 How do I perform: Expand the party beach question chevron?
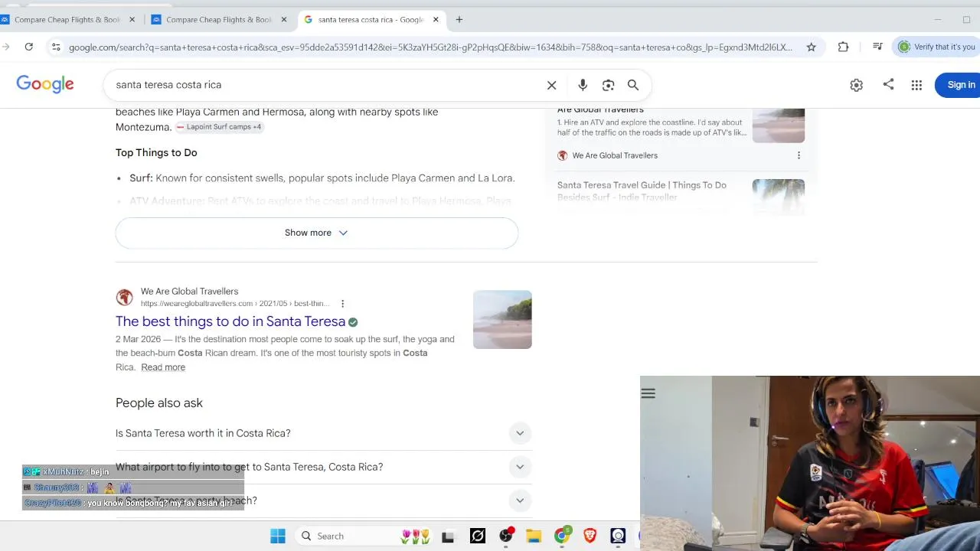point(520,500)
